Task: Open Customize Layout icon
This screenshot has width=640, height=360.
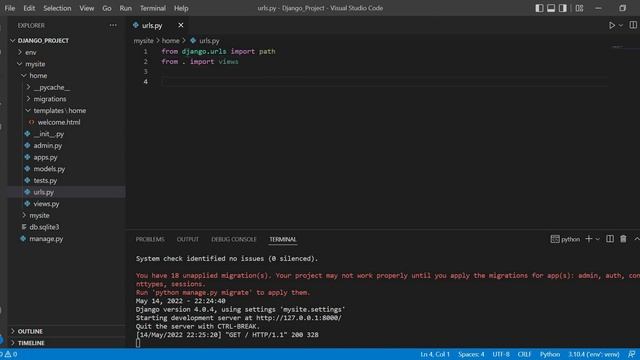Action: pos(579,8)
